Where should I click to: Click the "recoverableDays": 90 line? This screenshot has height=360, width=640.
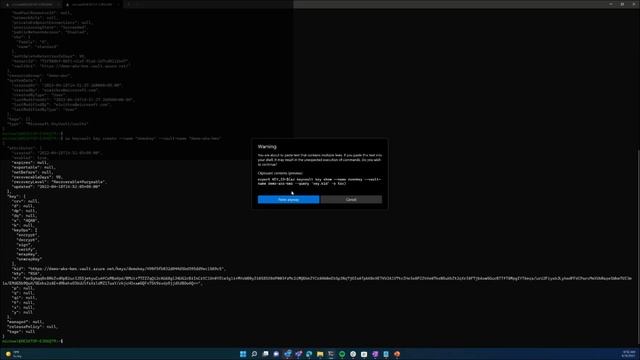pos(37,177)
